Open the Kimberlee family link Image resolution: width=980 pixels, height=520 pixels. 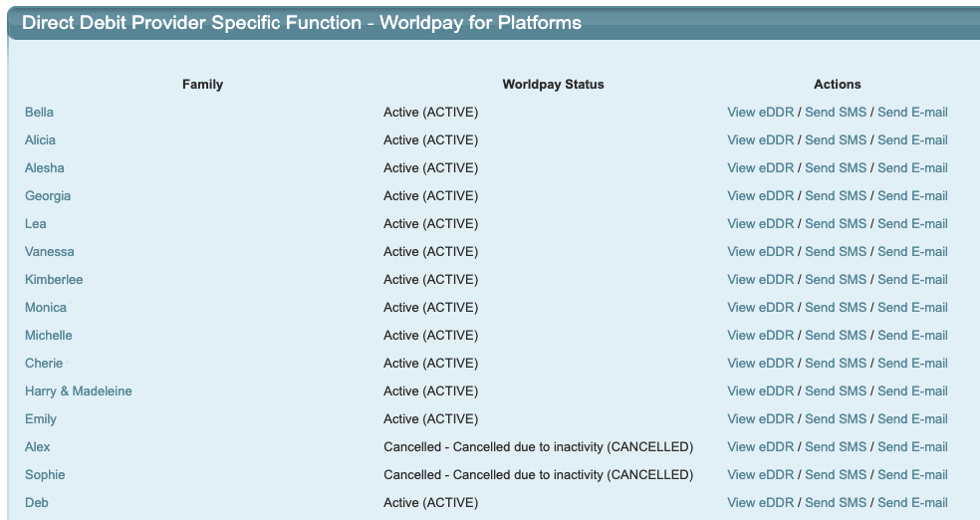click(x=54, y=279)
